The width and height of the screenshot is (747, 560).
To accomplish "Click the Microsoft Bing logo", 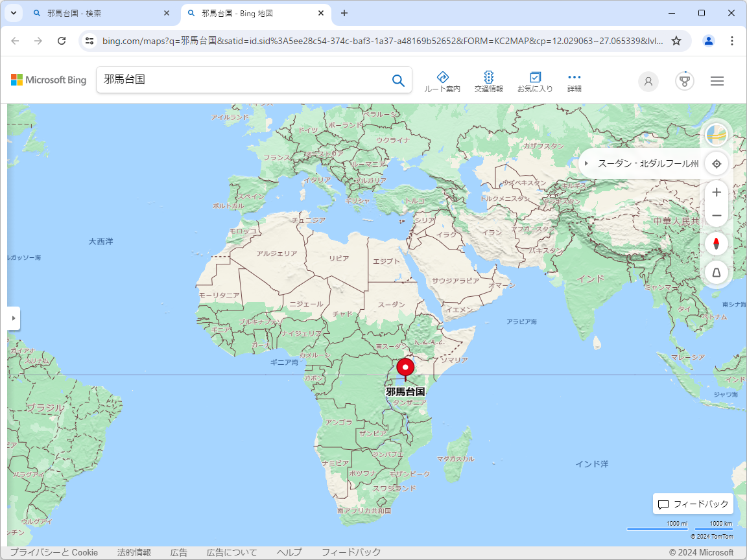I will coord(49,80).
